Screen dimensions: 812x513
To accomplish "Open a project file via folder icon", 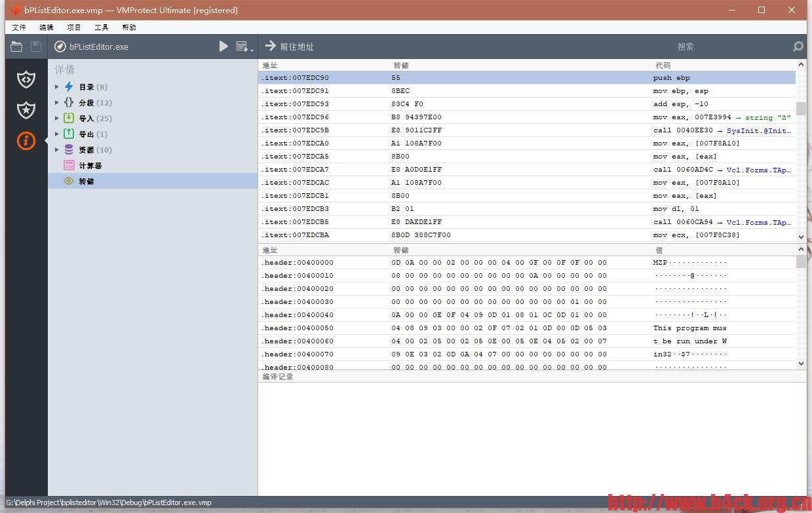I will (16, 46).
